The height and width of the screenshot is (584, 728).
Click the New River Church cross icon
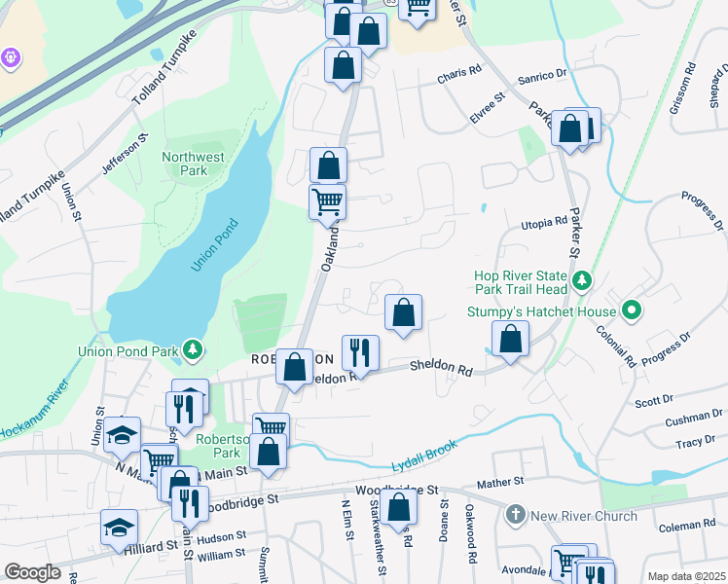point(515,514)
